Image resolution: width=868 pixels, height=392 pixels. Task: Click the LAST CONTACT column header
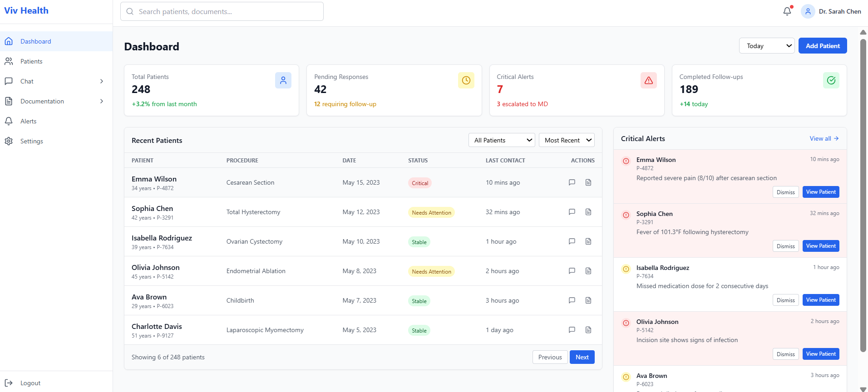tap(505, 160)
